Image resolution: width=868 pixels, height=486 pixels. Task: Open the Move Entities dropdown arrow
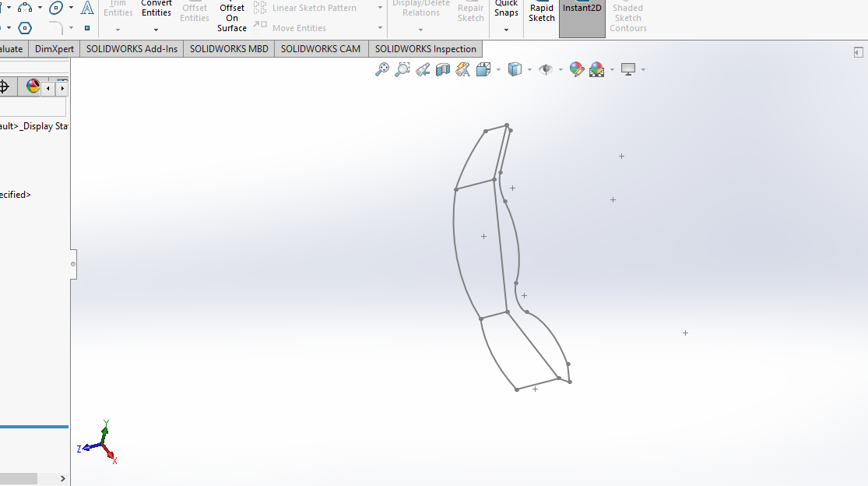click(x=381, y=28)
